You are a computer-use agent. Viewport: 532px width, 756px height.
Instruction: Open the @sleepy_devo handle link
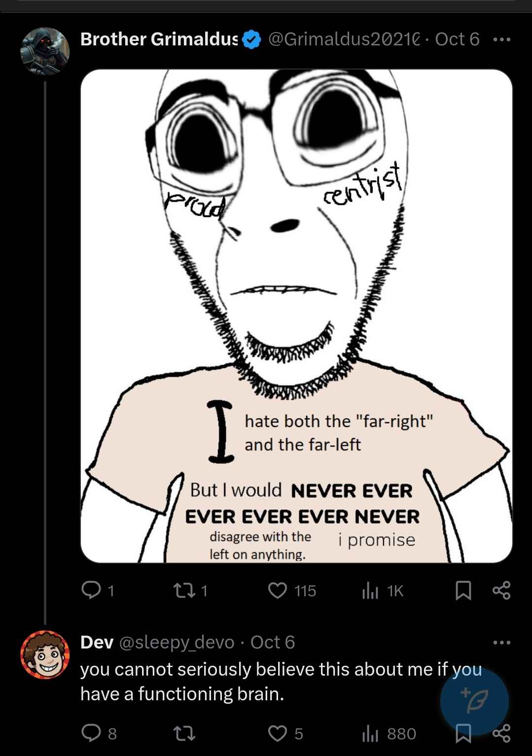(x=177, y=642)
